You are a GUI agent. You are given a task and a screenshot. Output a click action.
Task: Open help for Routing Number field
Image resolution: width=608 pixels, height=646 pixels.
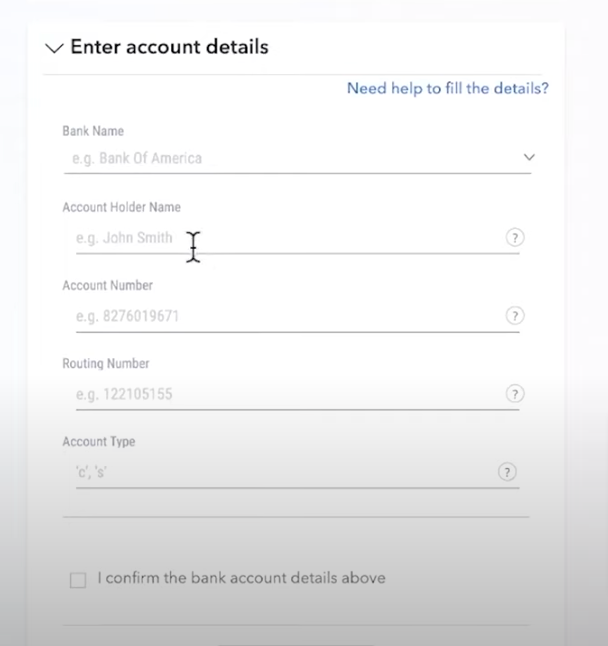514,394
